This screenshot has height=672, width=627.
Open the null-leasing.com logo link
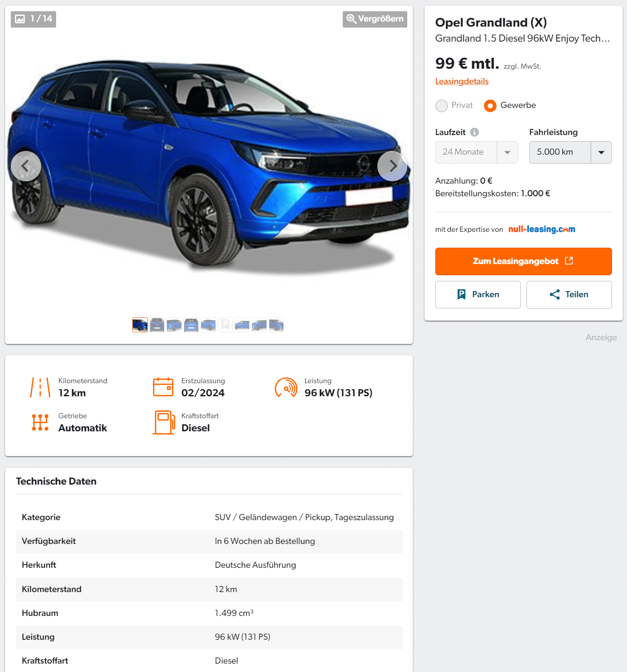(541, 229)
